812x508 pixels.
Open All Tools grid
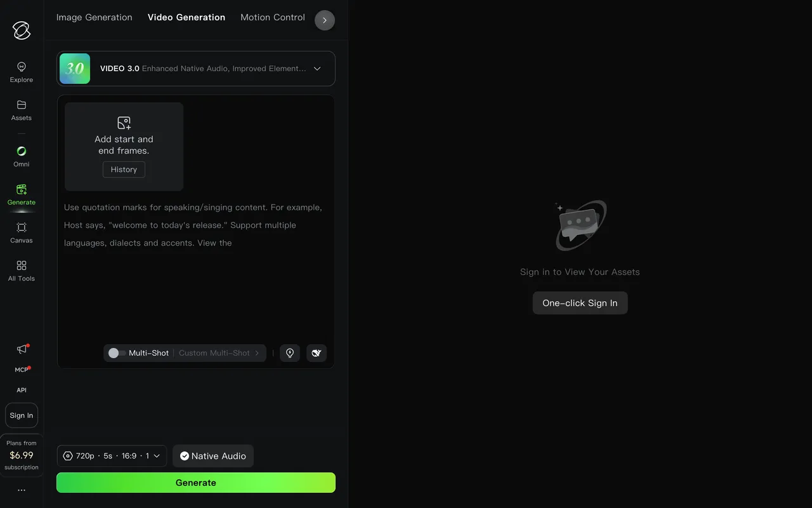22,271
